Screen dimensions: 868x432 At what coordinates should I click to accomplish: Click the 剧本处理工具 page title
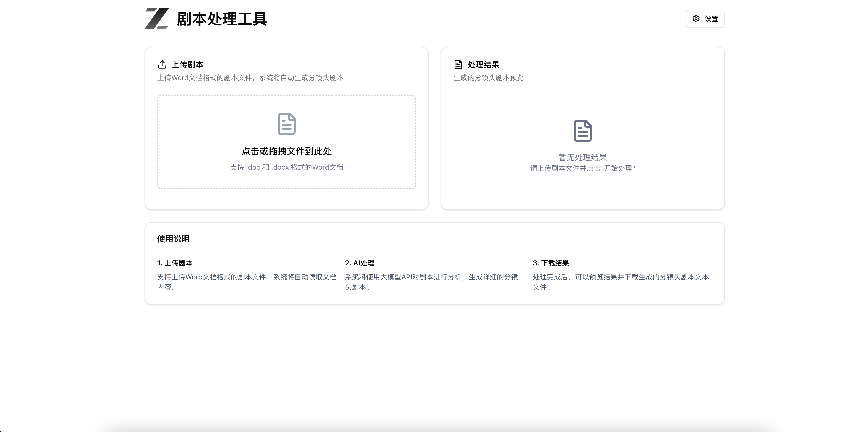222,19
